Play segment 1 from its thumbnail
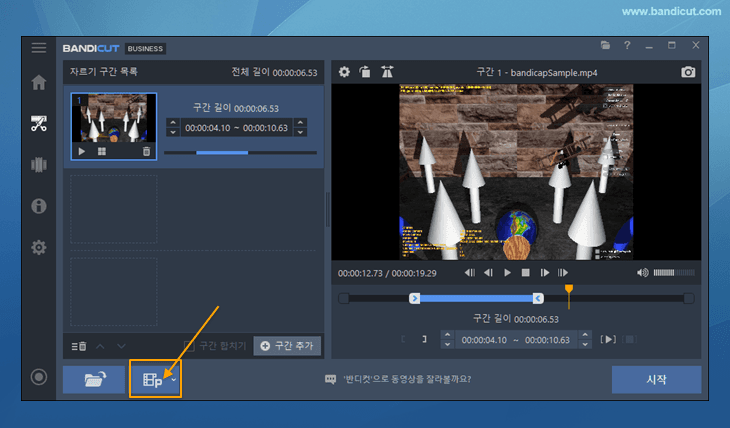This screenshot has width=730, height=428. tap(82, 151)
